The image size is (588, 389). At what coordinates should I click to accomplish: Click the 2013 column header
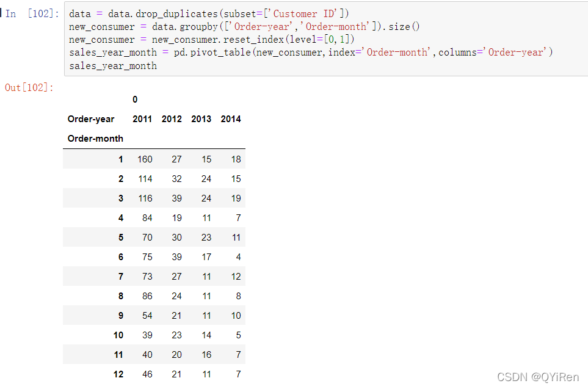(201, 119)
